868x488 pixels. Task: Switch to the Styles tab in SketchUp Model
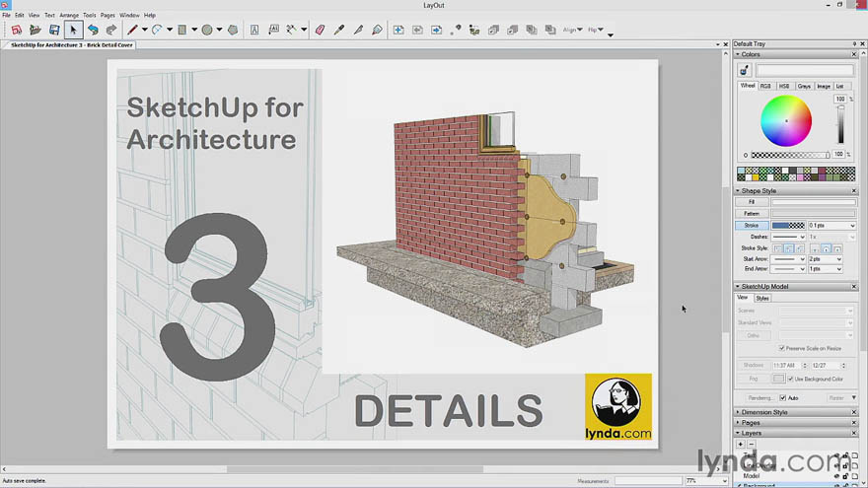tap(762, 298)
